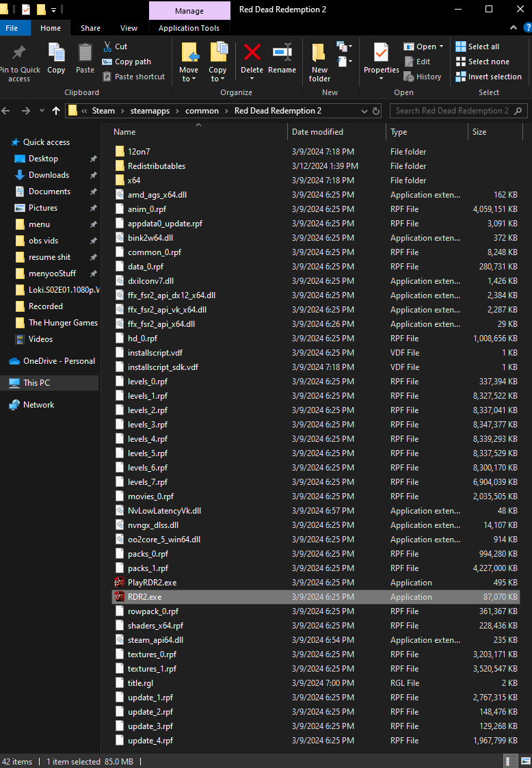Image resolution: width=532 pixels, height=768 pixels.
Task: Click Invert selection option
Action: (489, 77)
